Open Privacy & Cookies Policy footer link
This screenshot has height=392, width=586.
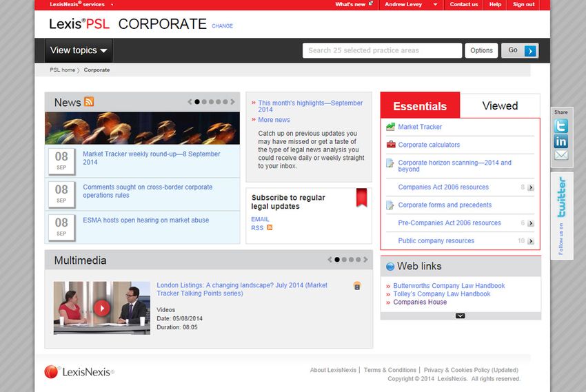click(x=471, y=370)
